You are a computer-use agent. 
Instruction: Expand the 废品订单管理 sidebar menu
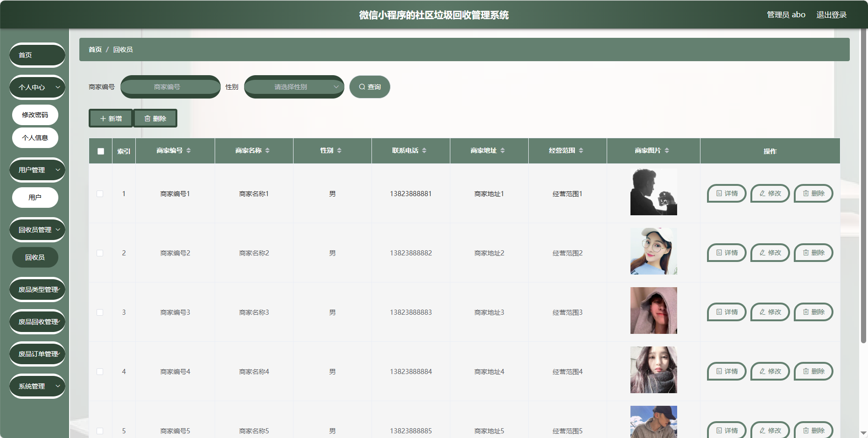click(37, 354)
